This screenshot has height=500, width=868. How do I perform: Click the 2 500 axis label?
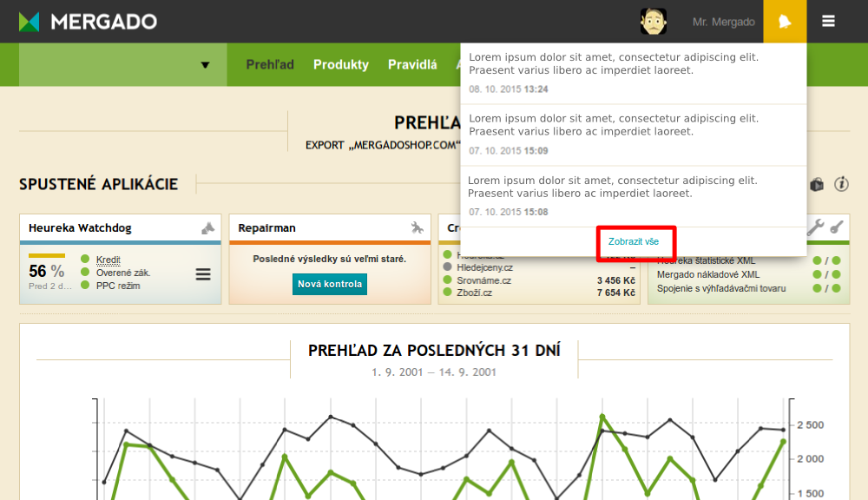tap(811, 425)
